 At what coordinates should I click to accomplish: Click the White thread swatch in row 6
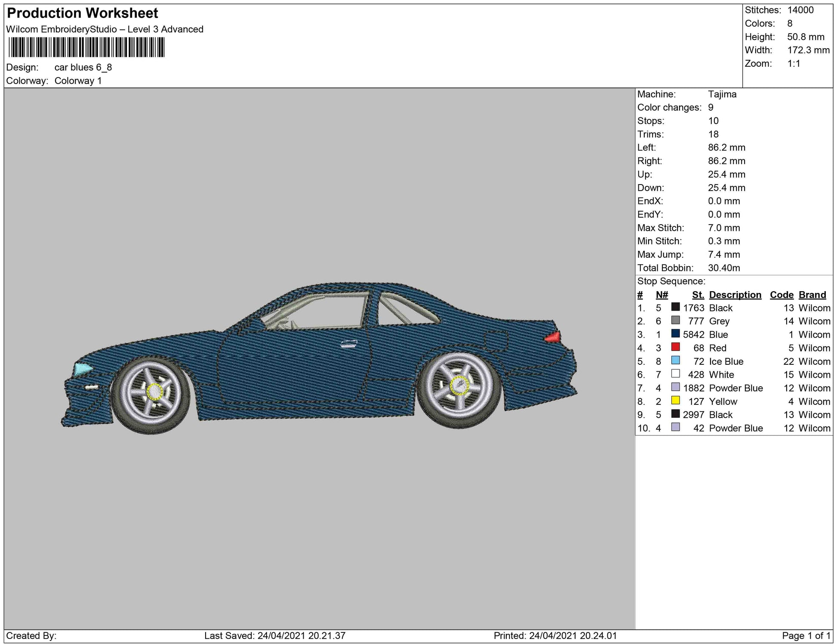tap(675, 374)
